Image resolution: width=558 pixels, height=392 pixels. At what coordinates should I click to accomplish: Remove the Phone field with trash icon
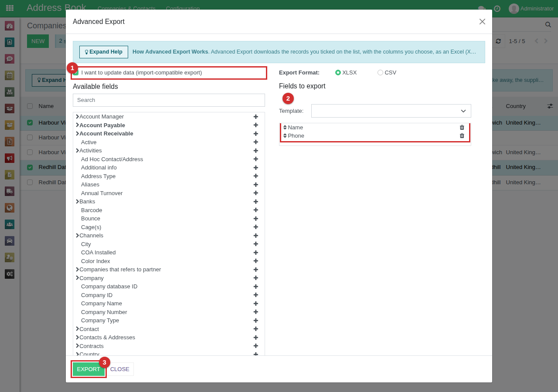pyautogui.click(x=462, y=135)
